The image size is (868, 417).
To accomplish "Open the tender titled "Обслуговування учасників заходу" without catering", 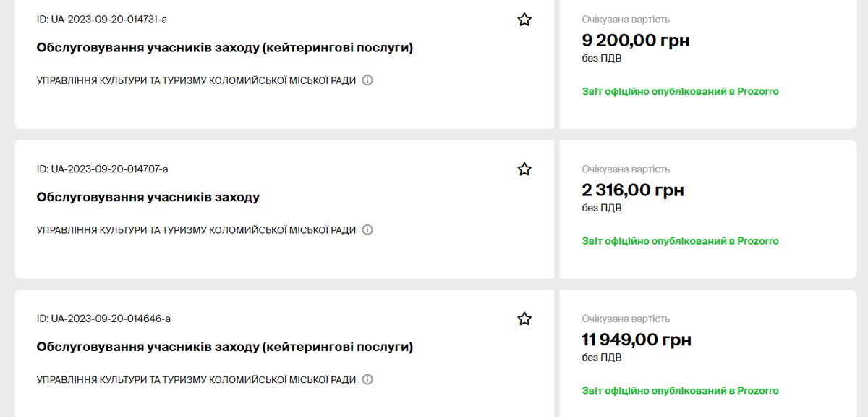I will tap(148, 197).
